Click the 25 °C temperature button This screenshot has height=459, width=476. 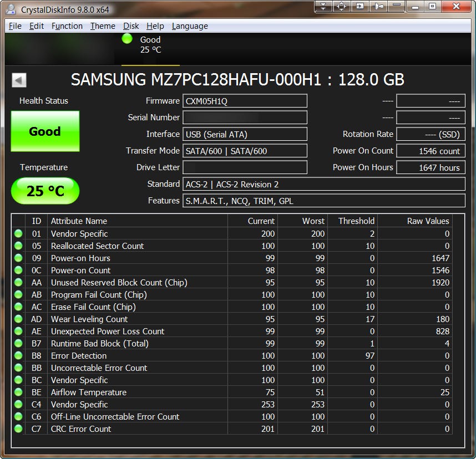click(x=45, y=191)
